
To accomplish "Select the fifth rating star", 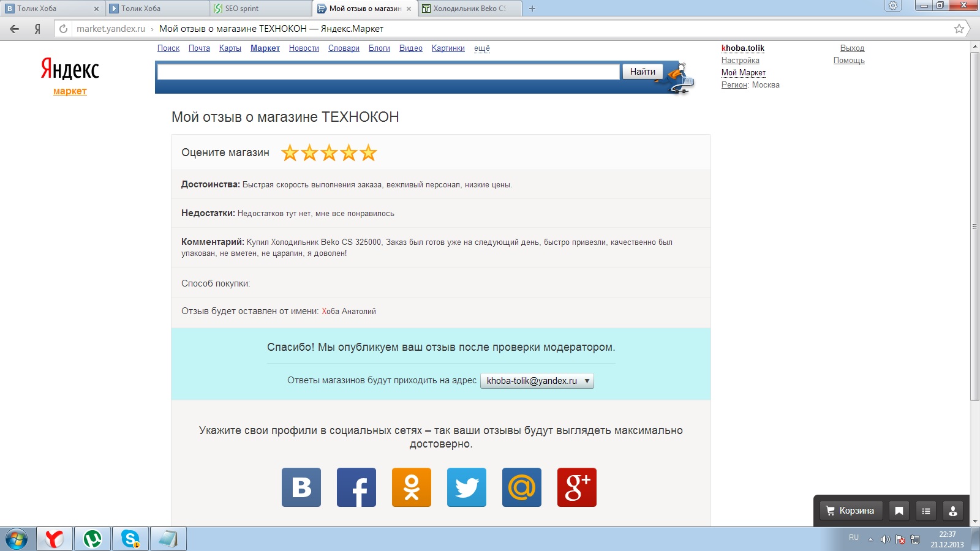I will tap(368, 152).
